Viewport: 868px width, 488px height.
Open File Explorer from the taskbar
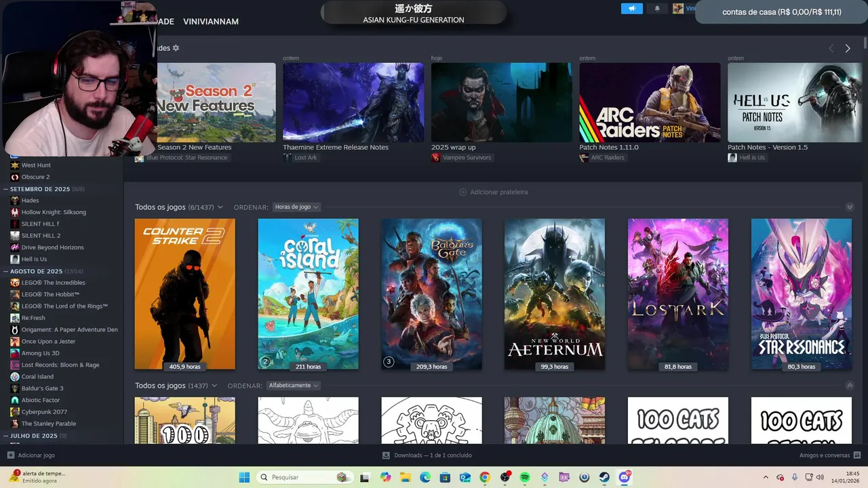[x=406, y=477]
